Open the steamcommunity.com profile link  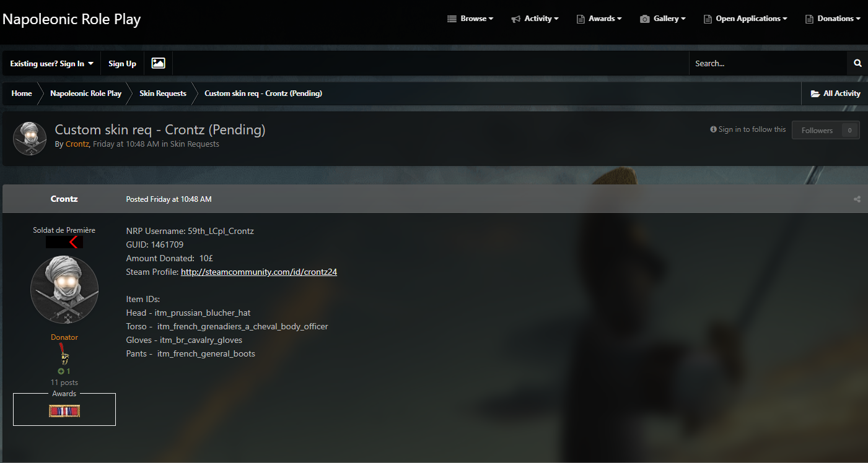point(259,272)
